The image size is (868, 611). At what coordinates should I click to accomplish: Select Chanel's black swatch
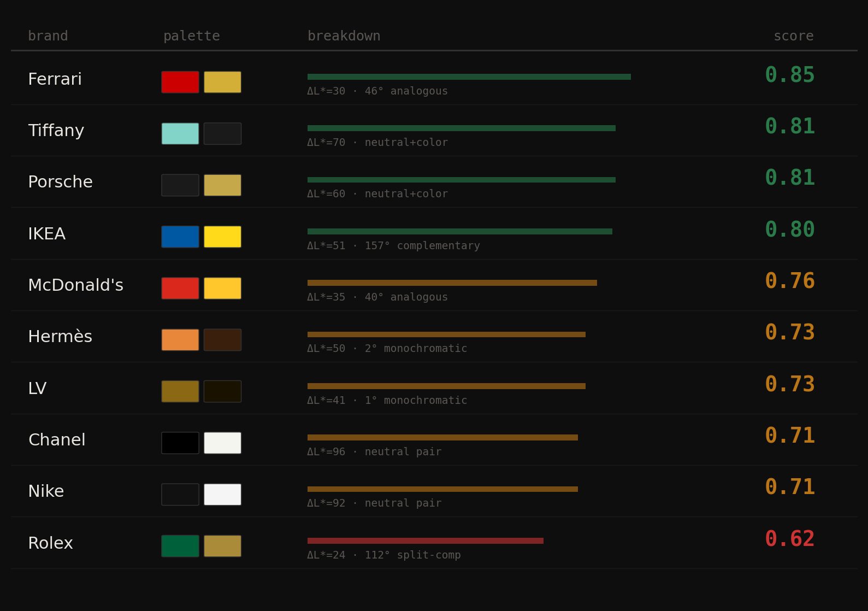tap(180, 443)
